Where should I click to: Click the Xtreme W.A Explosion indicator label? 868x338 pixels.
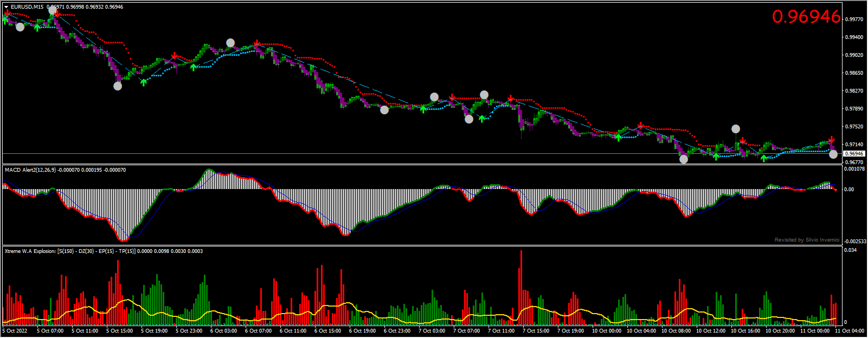(30, 251)
